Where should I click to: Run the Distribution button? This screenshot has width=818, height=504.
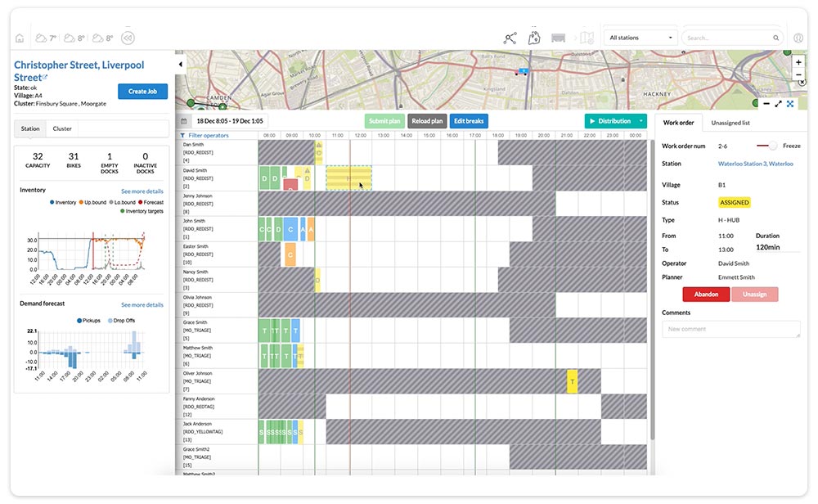[610, 121]
